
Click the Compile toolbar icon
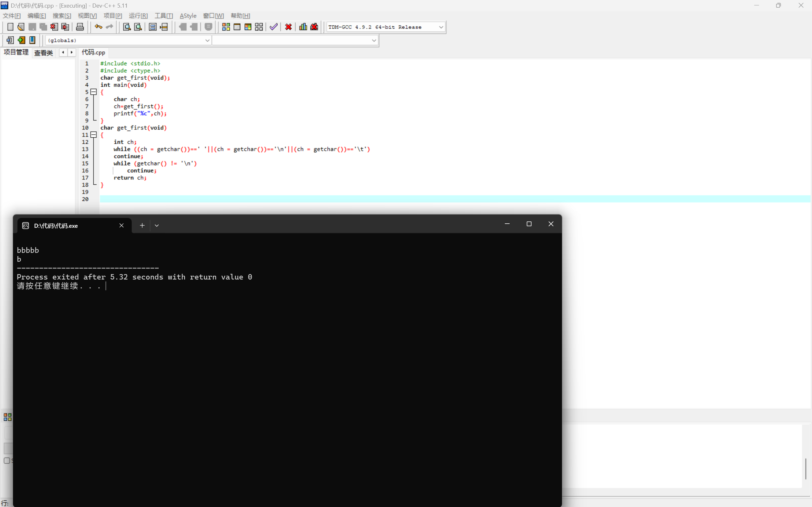pyautogui.click(x=226, y=27)
